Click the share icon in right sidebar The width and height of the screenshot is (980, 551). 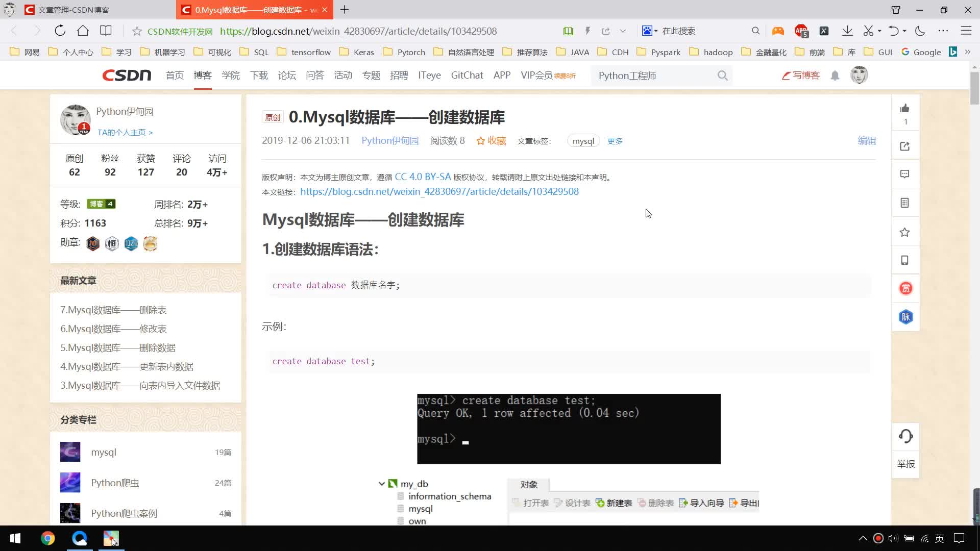[x=905, y=146]
